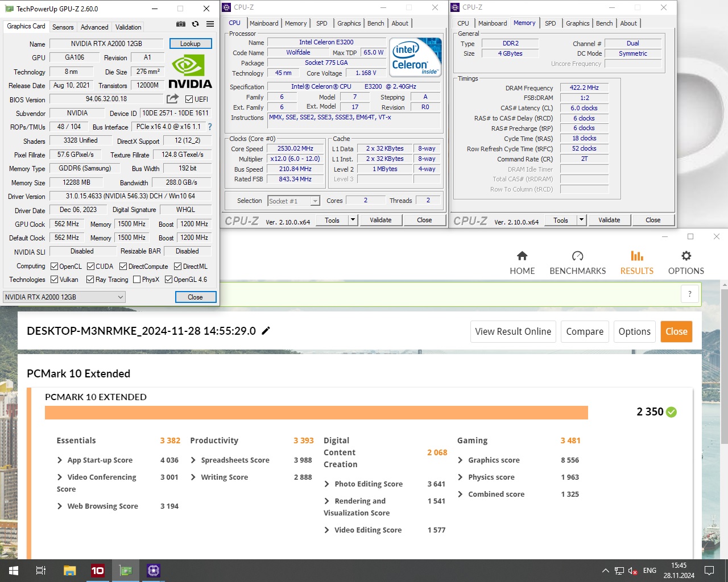This screenshot has height=582, width=728.
Task: Open Tools dropdown arrow in CPU-Z CPU window
Action: click(353, 220)
